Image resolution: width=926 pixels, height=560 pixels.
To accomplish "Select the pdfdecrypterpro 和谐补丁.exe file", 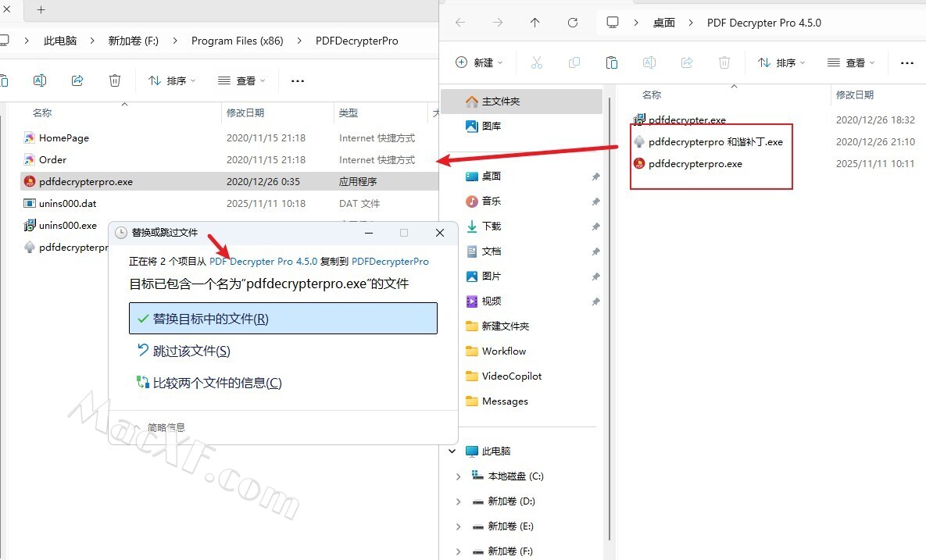I will click(x=715, y=142).
